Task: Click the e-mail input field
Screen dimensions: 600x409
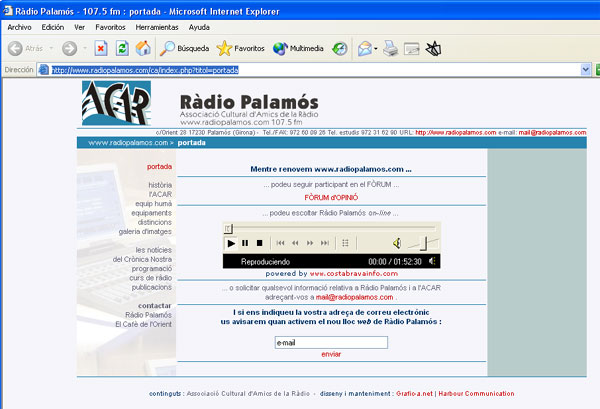Action: pos(331,342)
